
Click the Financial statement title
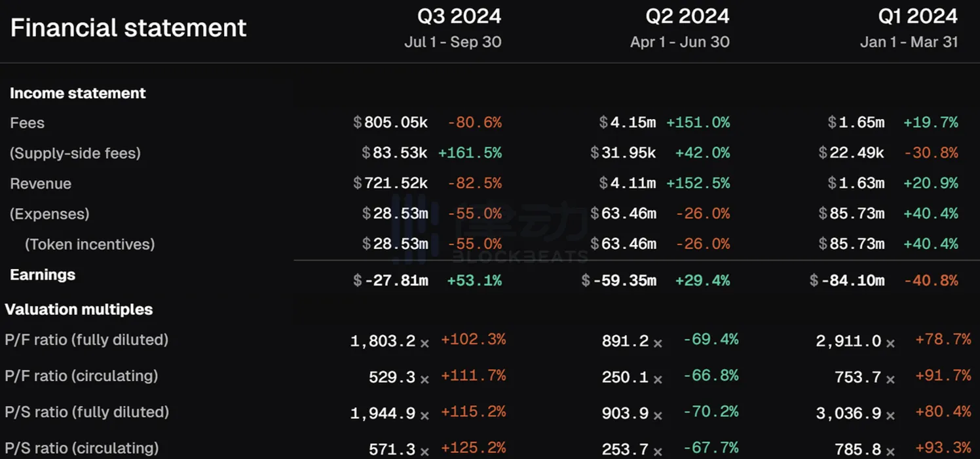click(128, 28)
